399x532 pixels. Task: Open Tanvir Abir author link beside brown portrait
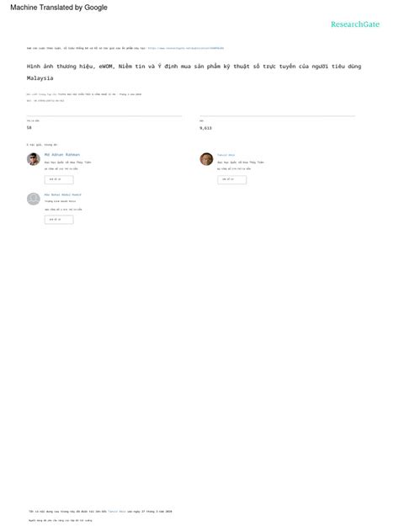click(226, 155)
